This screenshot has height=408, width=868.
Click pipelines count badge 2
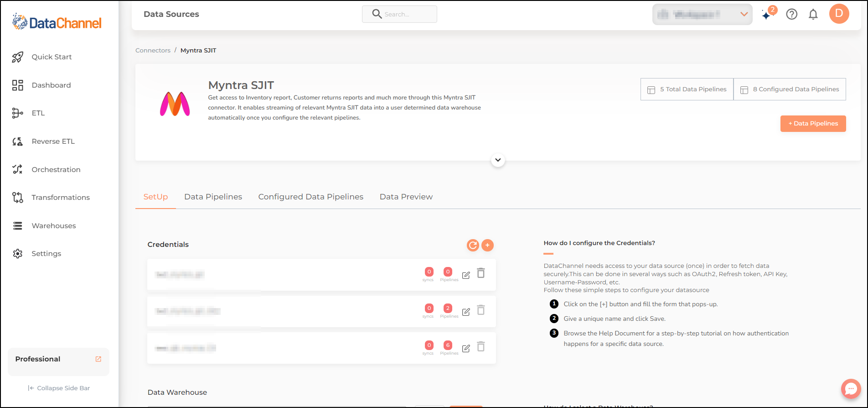tap(448, 309)
